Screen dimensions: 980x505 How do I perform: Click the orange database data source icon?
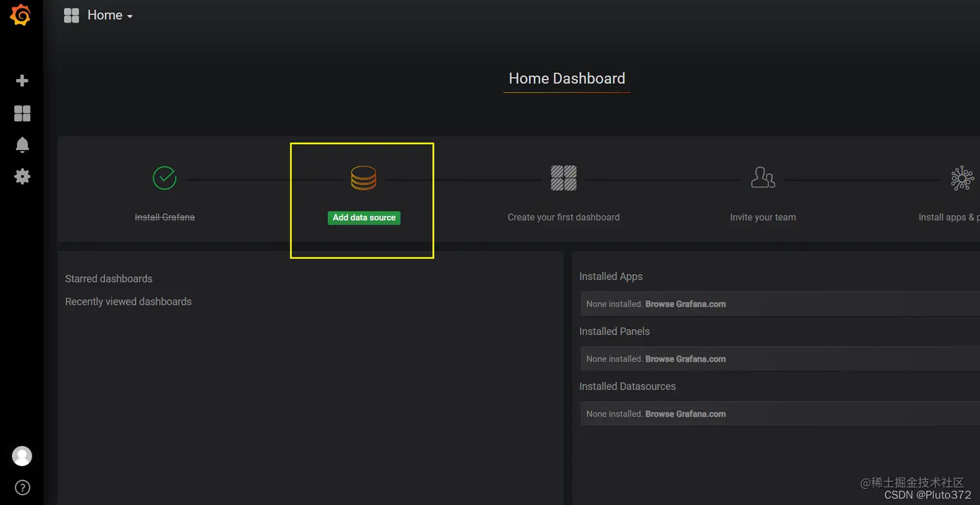(x=364, y=178)
